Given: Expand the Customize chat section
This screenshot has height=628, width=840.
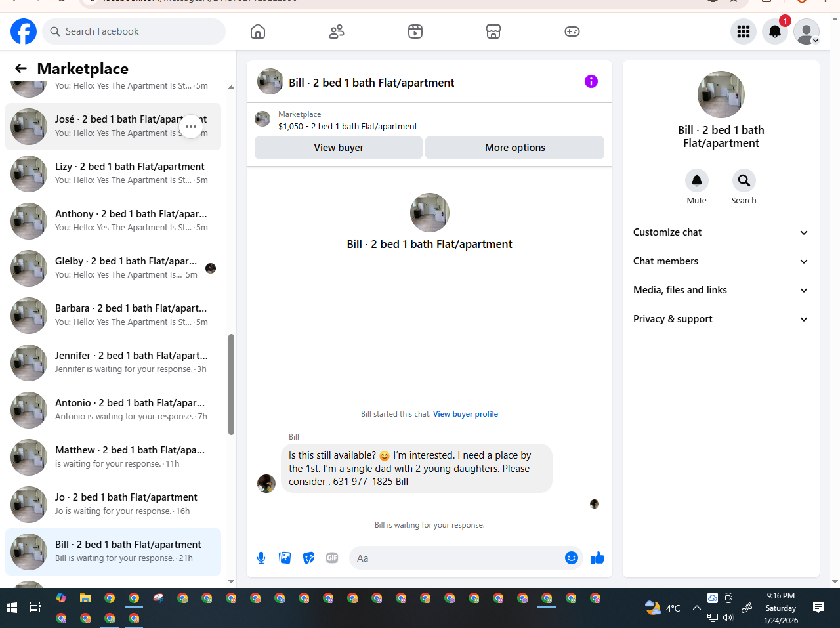Looking at the screenshot, I should point(721,232).
